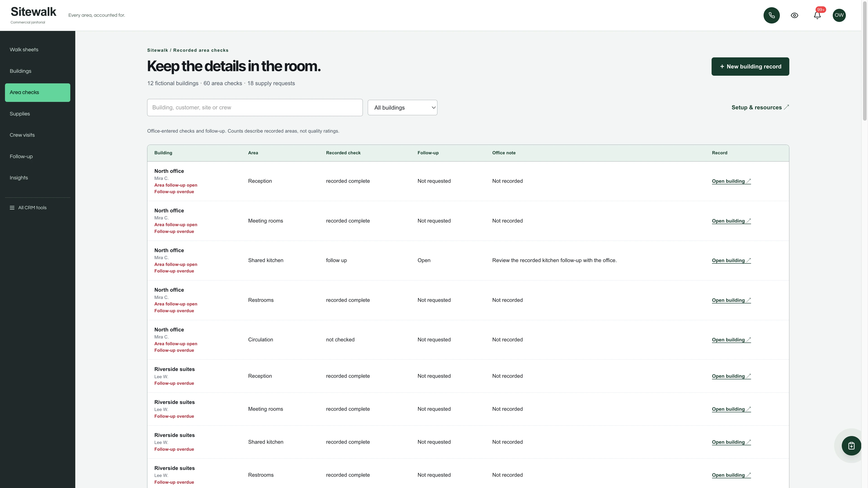The image size is (868, 488).
Task: Open building for Riverside suites Reception row
Action: click(731, 376)
